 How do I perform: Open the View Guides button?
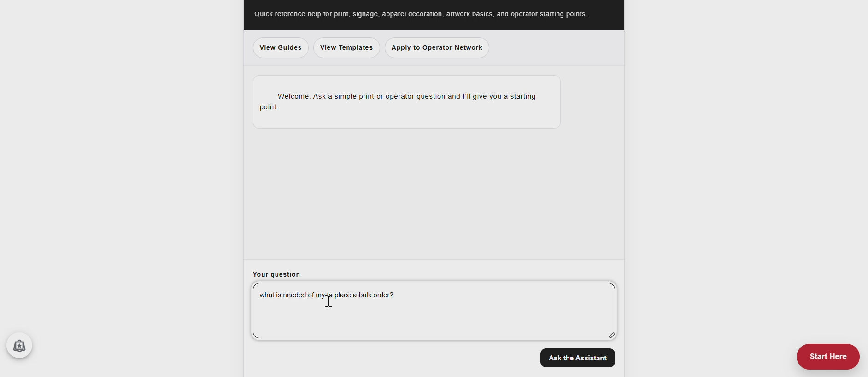click(x=281, y=47)
